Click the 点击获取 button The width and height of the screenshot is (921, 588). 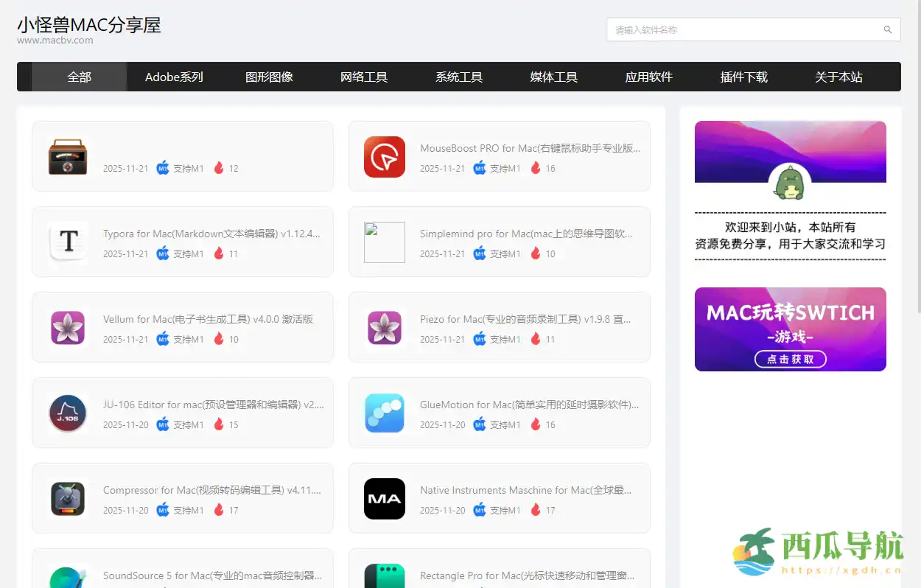[790, 360]
